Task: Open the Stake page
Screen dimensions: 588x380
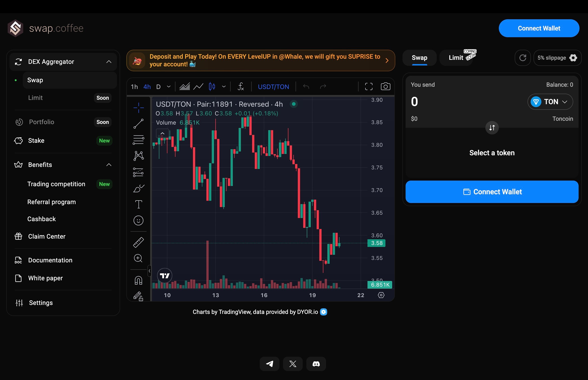Action: tap(63, 141)
